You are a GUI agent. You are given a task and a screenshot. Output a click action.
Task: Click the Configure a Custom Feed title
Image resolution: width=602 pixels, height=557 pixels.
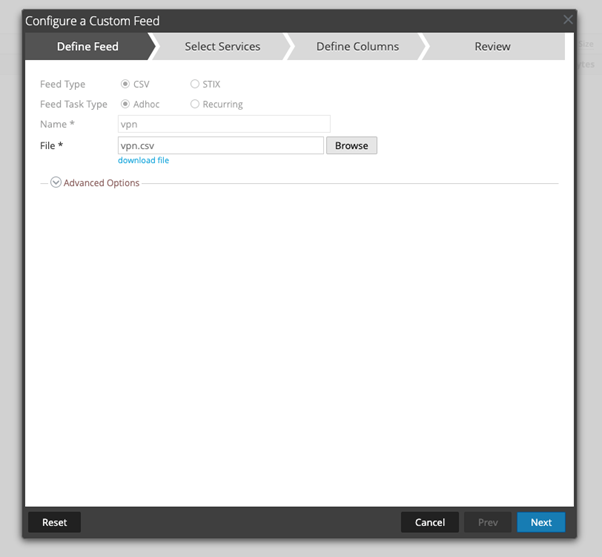click(93, 21)
